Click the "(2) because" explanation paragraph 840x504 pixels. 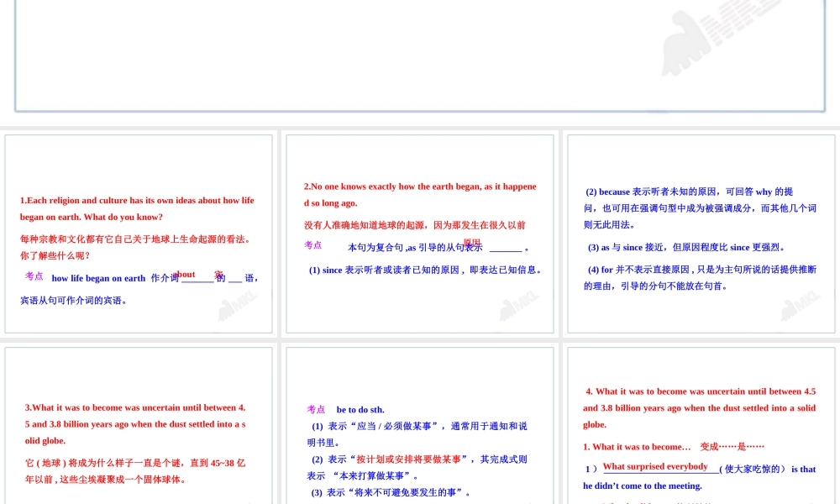click(700, 208)
